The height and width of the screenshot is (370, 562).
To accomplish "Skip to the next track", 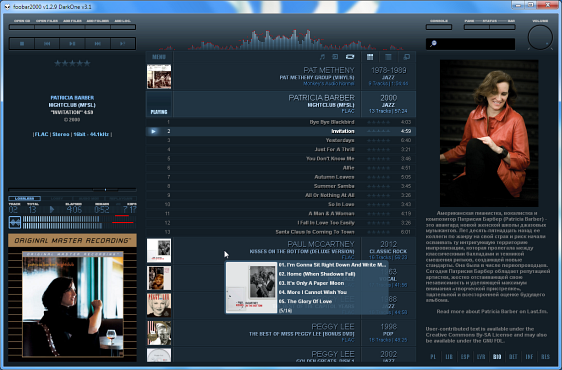I will click(x=97, y=43).
